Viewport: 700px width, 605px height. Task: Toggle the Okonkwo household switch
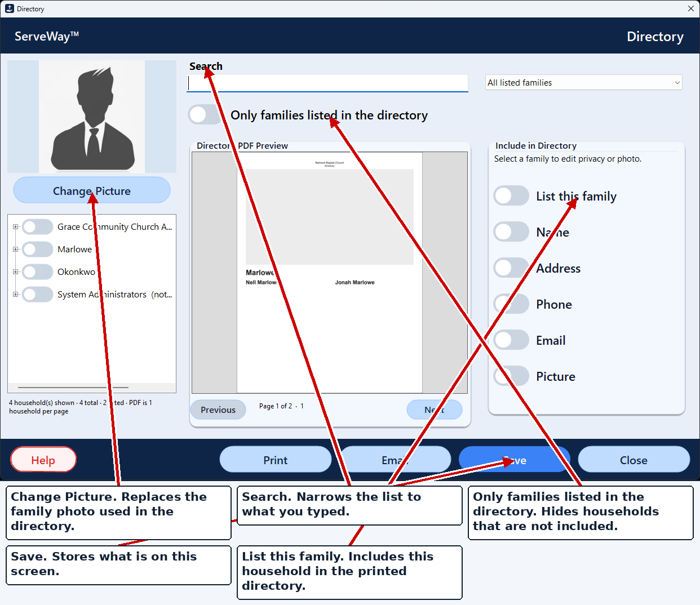point(38,272)
